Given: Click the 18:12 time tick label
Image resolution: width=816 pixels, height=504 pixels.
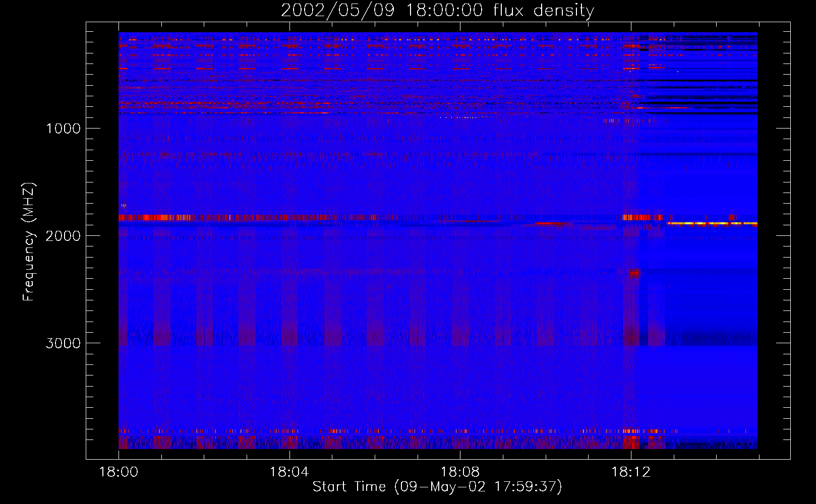Looking at the screenshot, I should [631, 472].
